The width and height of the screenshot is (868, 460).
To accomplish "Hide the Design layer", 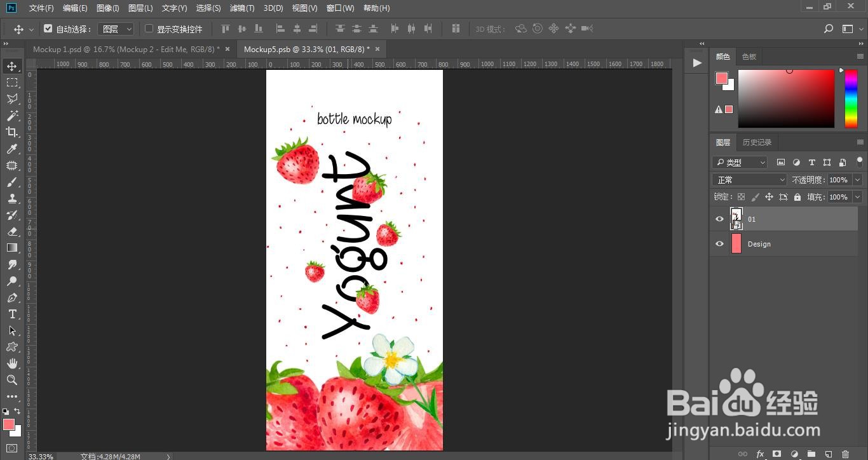I will pyautogui.click(x=719, y=244).
